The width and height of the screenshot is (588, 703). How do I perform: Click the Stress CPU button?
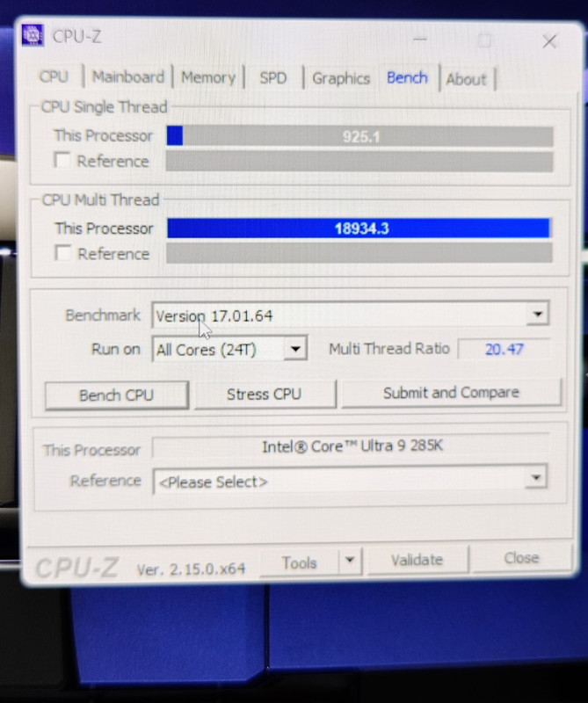point(265,394)
